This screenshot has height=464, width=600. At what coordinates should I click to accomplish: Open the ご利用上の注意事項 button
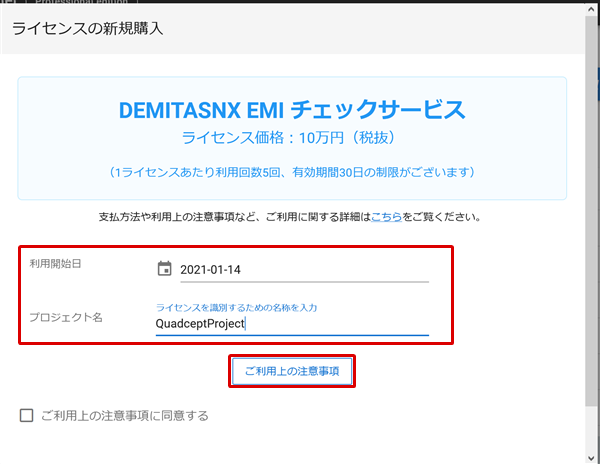(292, 371)
